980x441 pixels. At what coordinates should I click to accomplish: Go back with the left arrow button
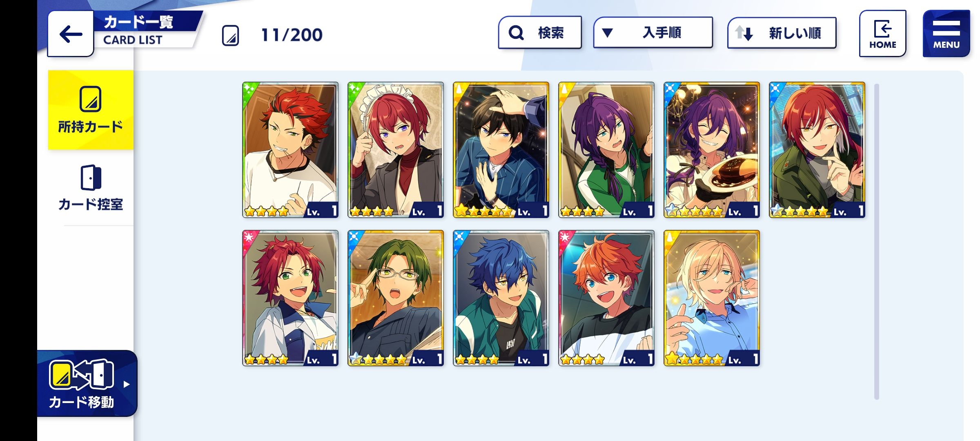[x=71, y=34]
